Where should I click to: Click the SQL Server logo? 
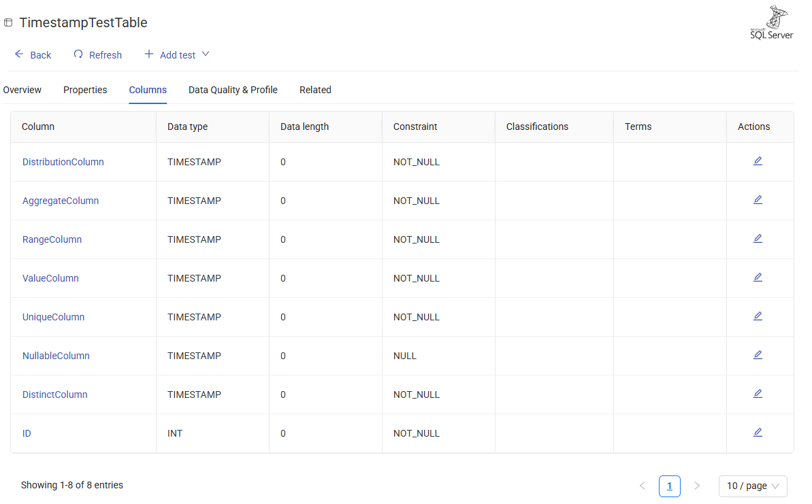772,24
